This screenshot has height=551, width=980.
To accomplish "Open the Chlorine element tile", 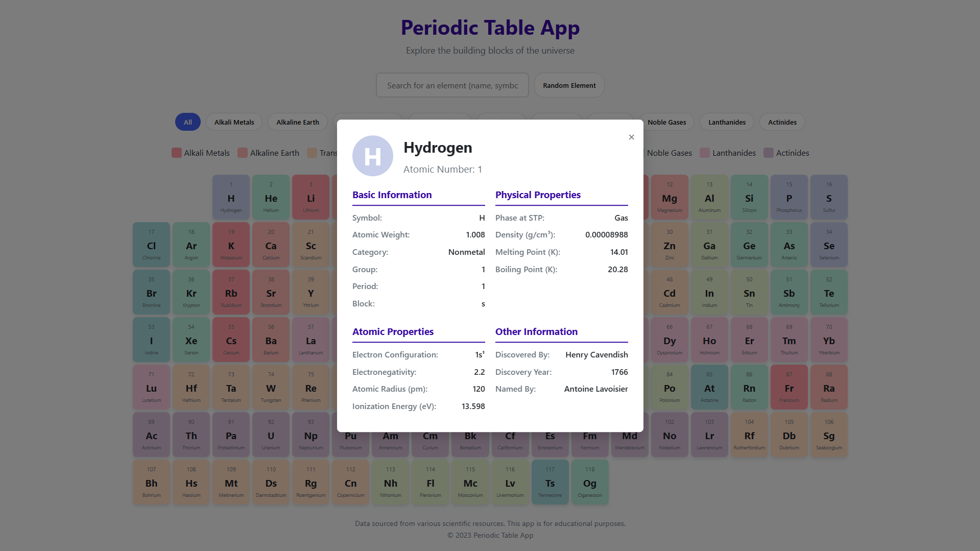I will pos(152,245).
